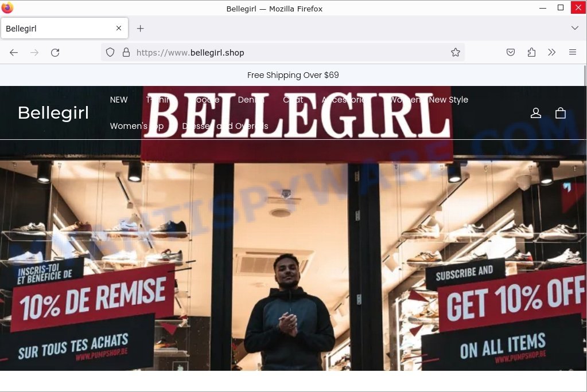587x392 pixels.
Task: Click the Firefox logo in title bar
Action: 7,7
